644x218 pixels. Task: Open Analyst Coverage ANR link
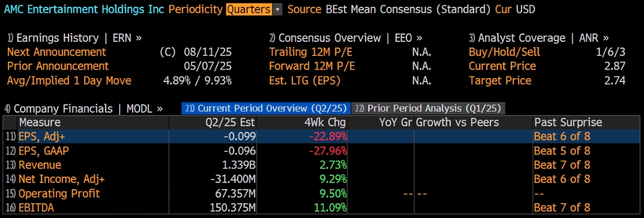pyautogui.click(x=539, y=38)
